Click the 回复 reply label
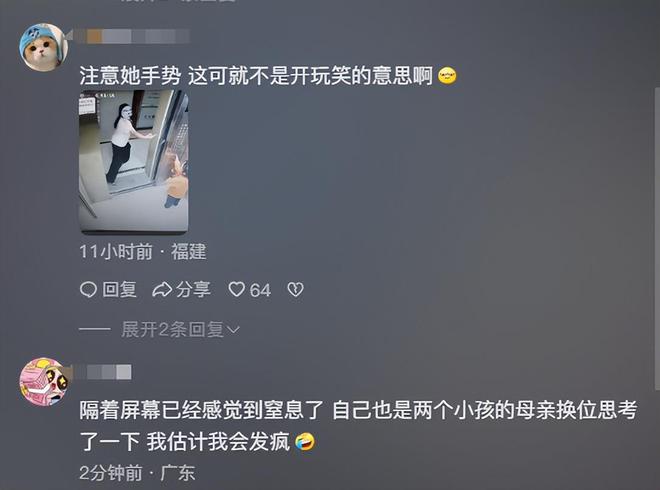The height and width of the screenshot is (490, 660). coord(120,290)
